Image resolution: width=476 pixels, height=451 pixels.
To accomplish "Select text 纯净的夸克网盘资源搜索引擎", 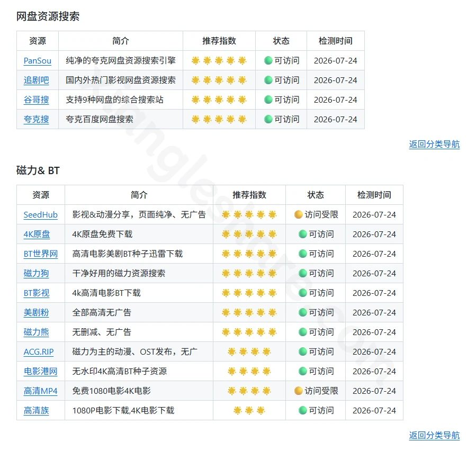I will tap(121, 60).
